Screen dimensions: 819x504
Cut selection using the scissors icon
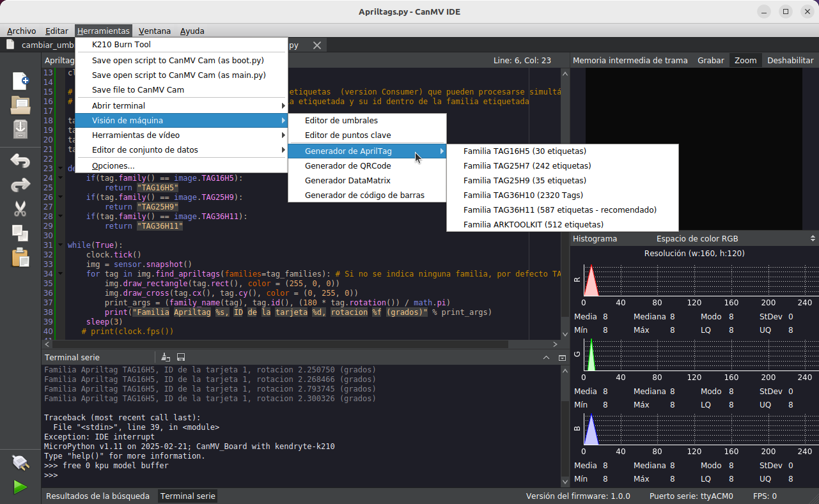click(x=20, y=209)
